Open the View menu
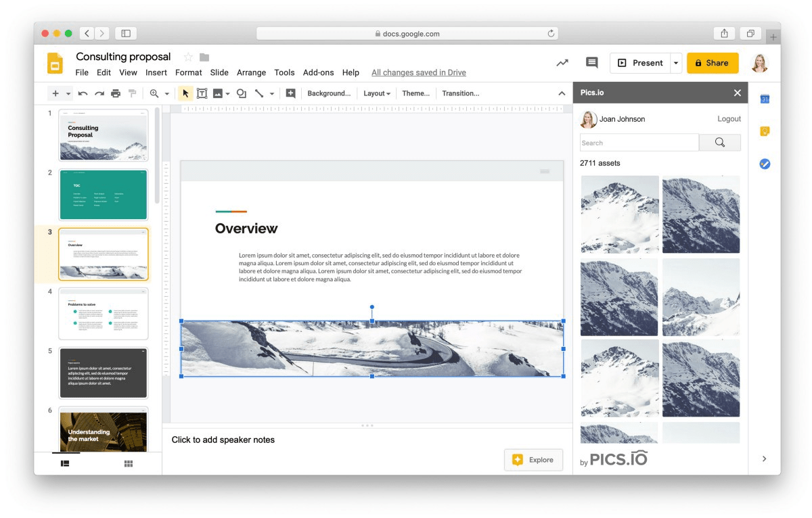 coord(128,72)
